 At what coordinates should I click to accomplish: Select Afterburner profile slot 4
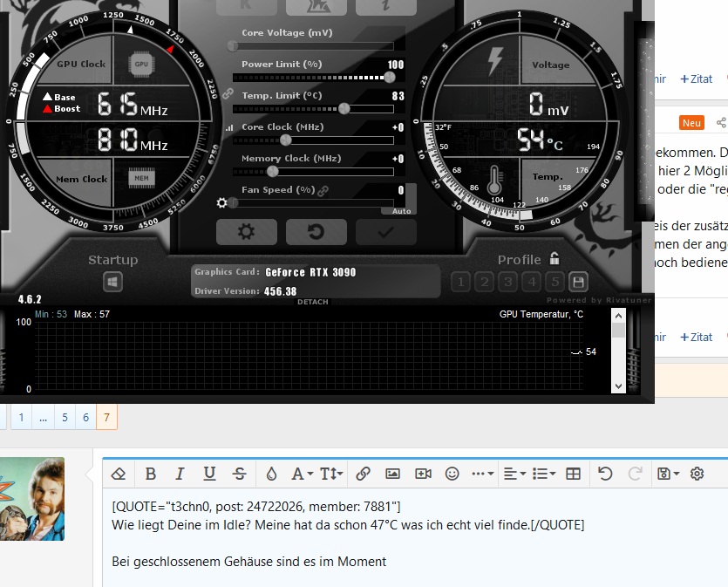point(532,282)
